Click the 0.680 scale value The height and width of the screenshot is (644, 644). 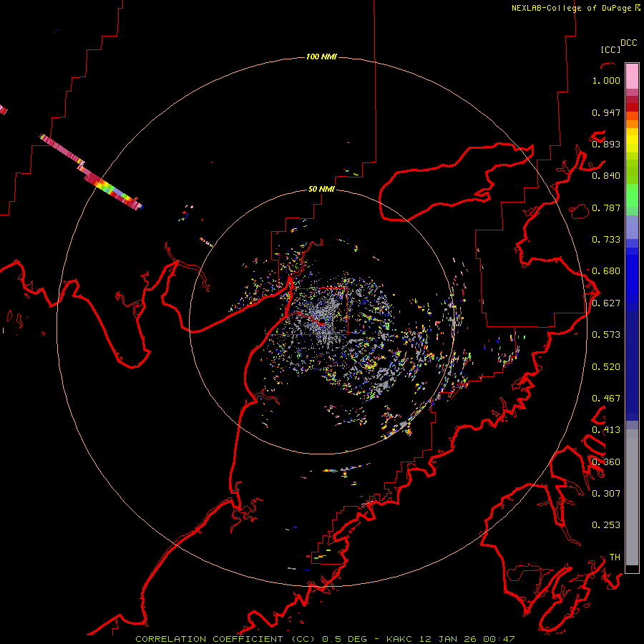(606, 271)
